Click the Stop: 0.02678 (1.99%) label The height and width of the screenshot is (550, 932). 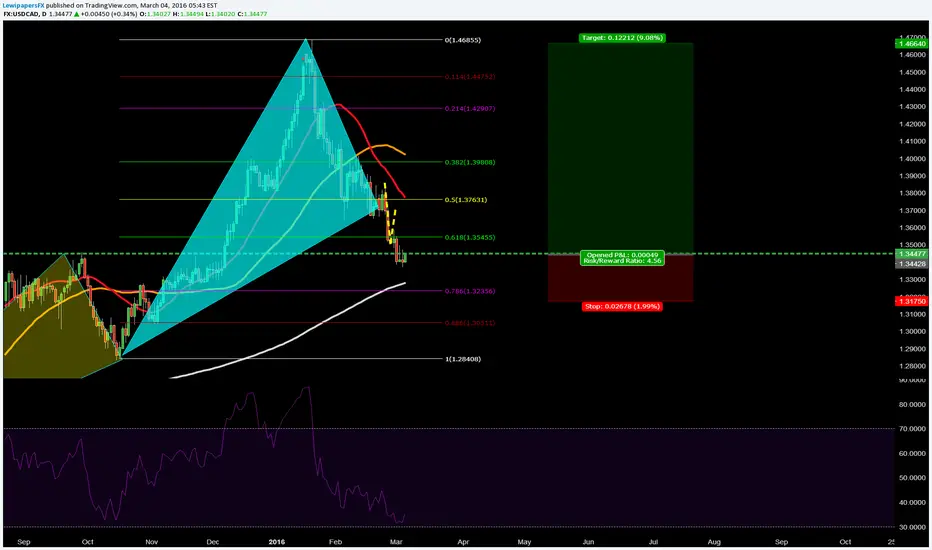622,306
